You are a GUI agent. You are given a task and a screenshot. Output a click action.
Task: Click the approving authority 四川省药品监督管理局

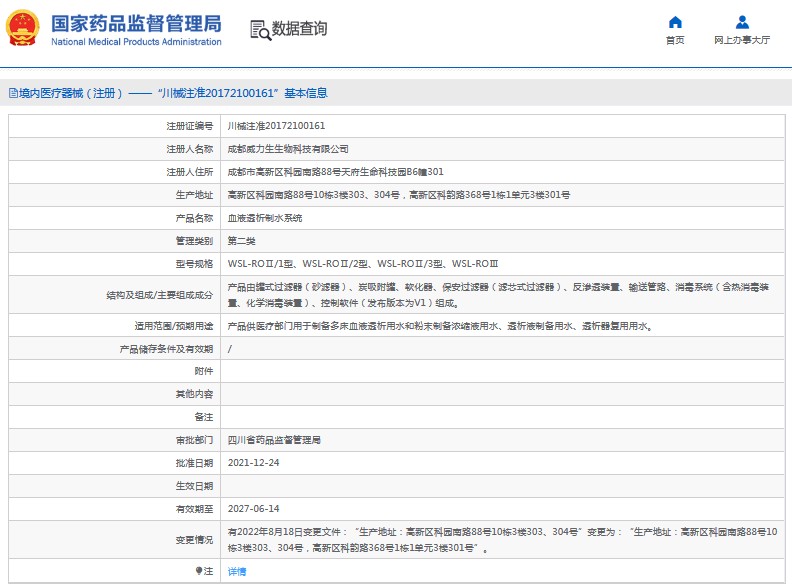(274, 440)
